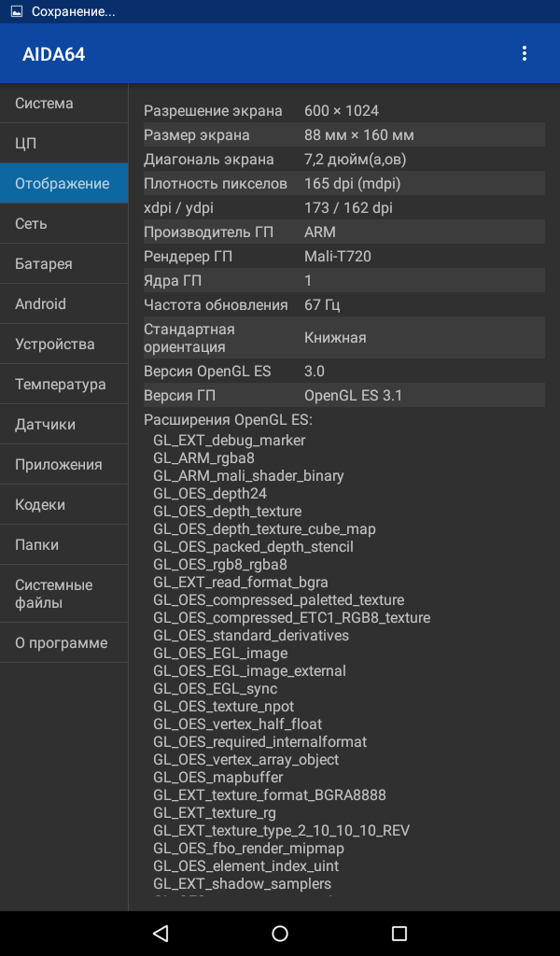Open Системные файлы section
This screenshot has height=956, width=560.
pyautogui.click(x=64, y=594)
